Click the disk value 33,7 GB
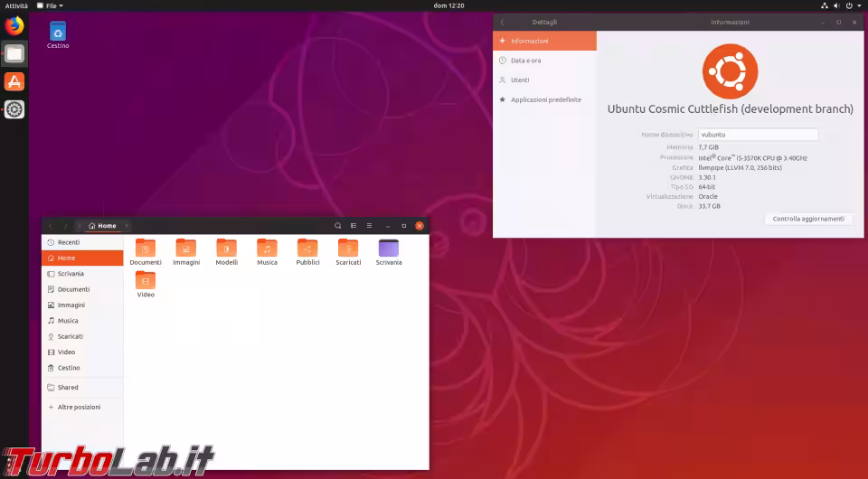868x479 pixels. click(x=709, y=206)
